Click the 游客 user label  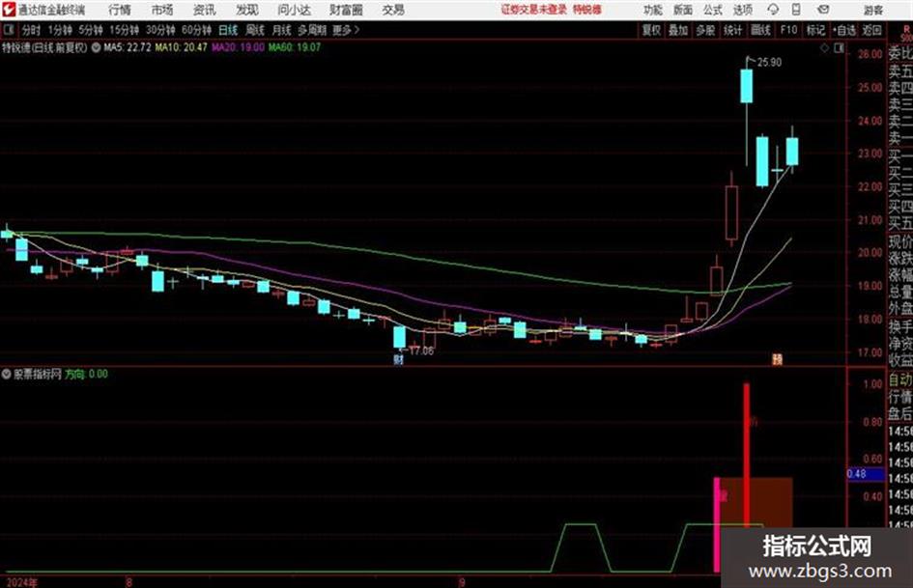pyautogui.click(x=872, y=10)
